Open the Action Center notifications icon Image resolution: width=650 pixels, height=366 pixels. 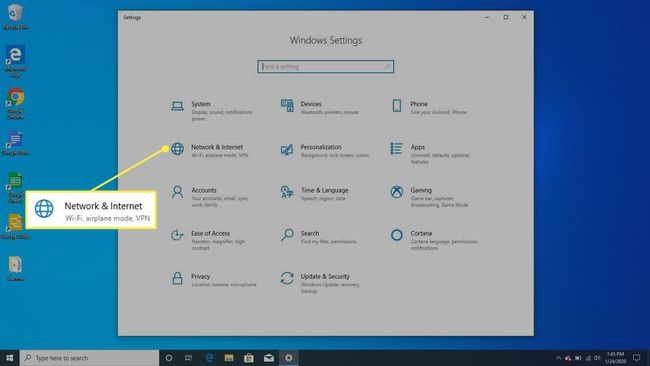[637, 358]
